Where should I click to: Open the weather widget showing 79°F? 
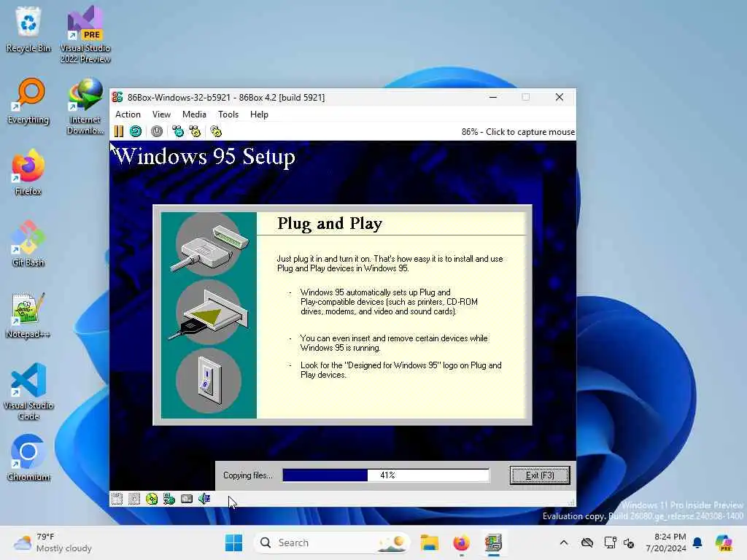point(53,542)
